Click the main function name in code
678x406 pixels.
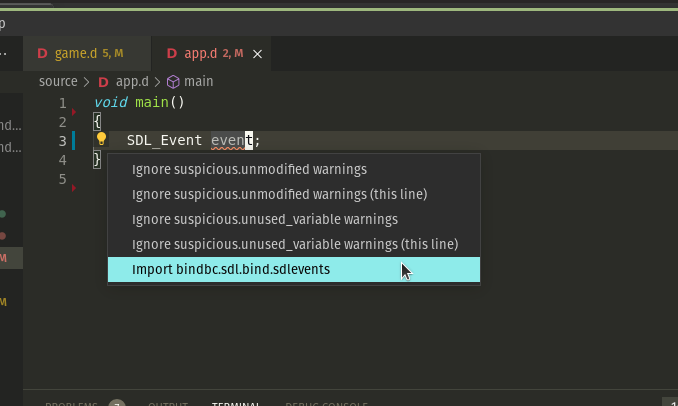[152, 102]
